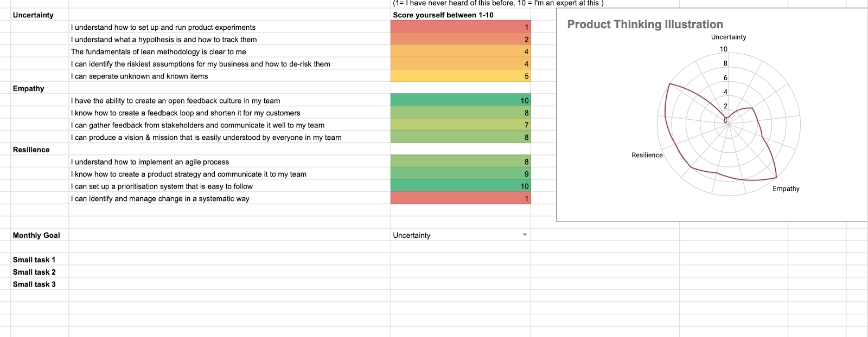The height and width of the screenshot is (337, 868).
Task: Select the manage change score cell
Action: 461,198
